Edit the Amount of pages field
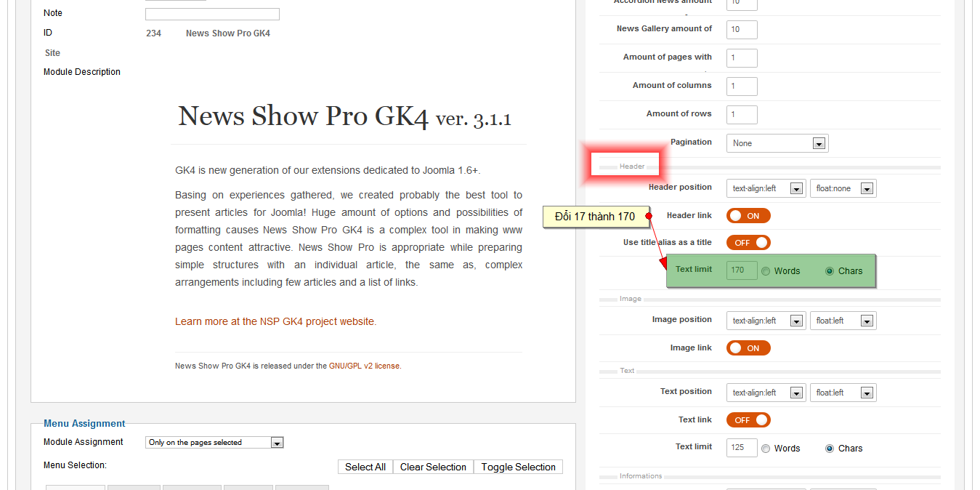 (742, 57)
